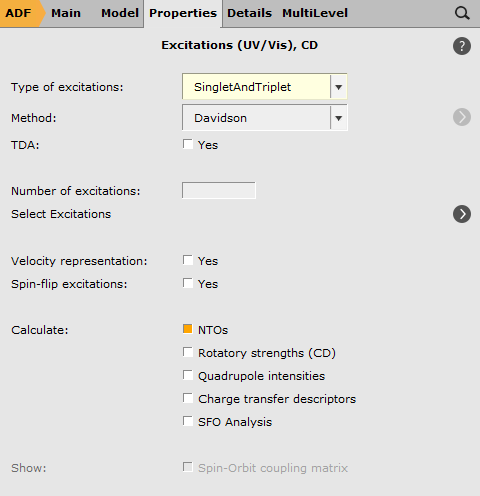Open the Type of excitations dropdown
Screen dimensions: 480x496
[x=265, y=87]
